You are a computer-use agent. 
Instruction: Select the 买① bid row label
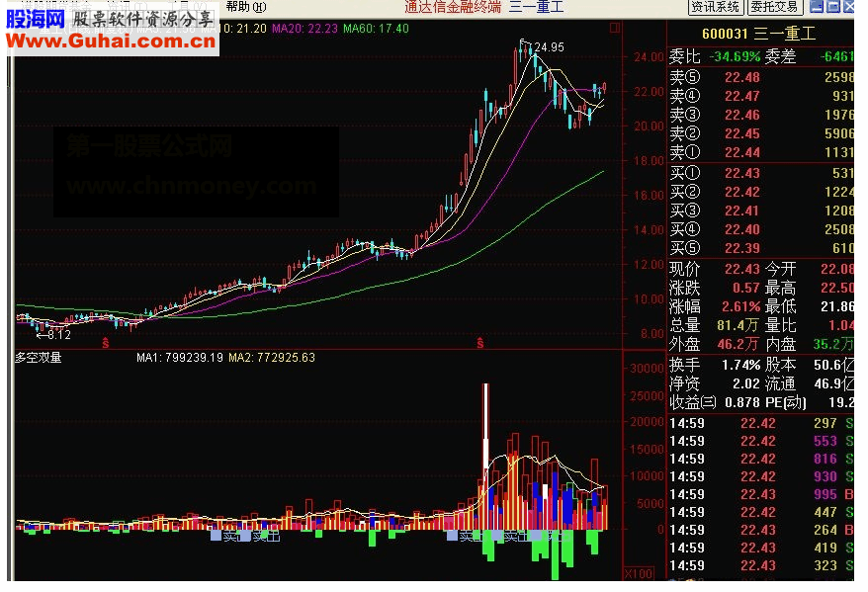(685, 173)
